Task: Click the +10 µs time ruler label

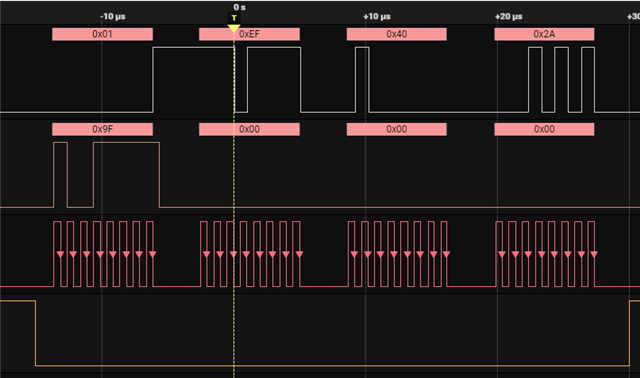Action: coord(377,17)
